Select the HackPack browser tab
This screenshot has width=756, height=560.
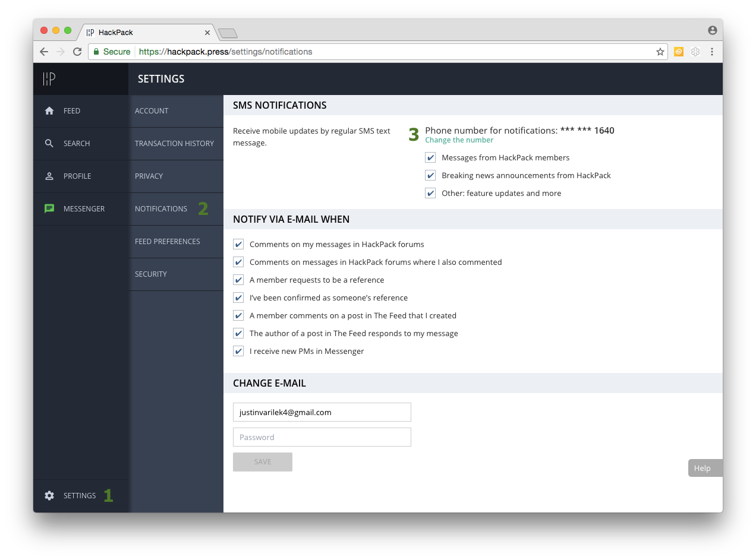[x=147, y=33]
